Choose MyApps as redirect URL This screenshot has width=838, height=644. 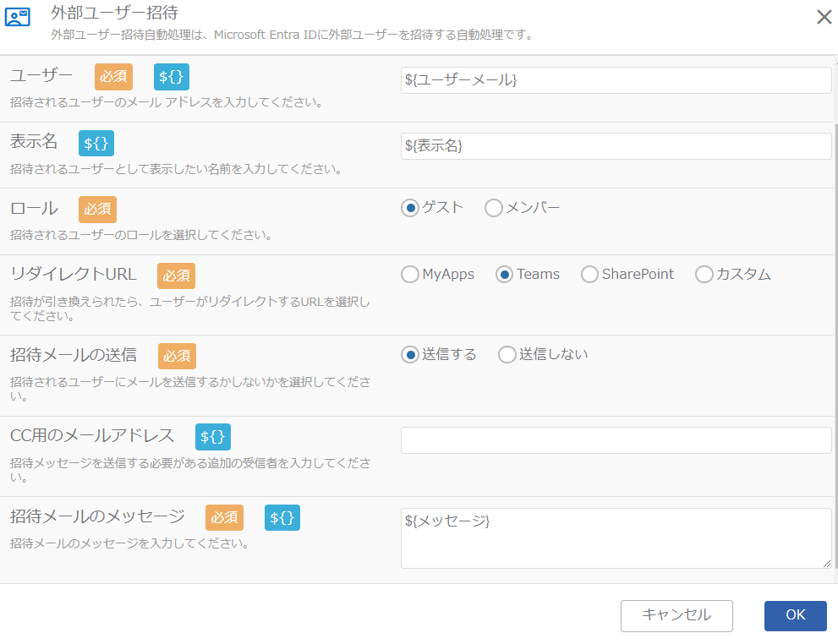pyautogui.click(x=410, y=275)
